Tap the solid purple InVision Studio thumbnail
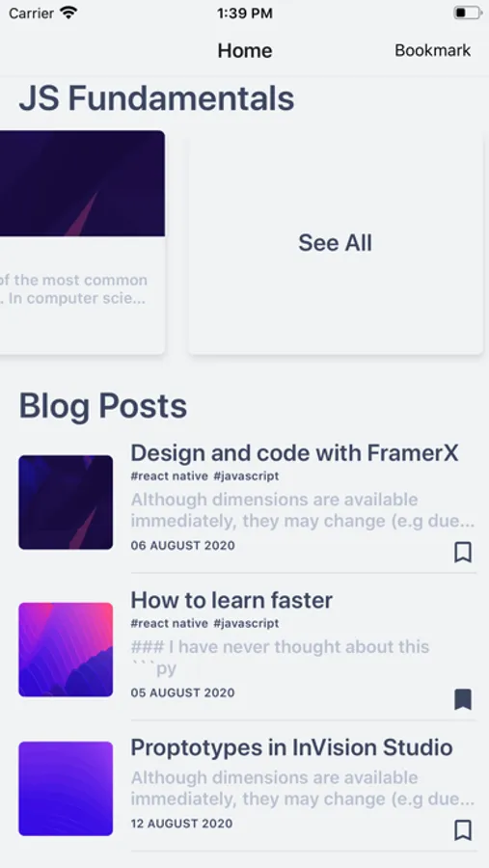 [x=66, y=788]
